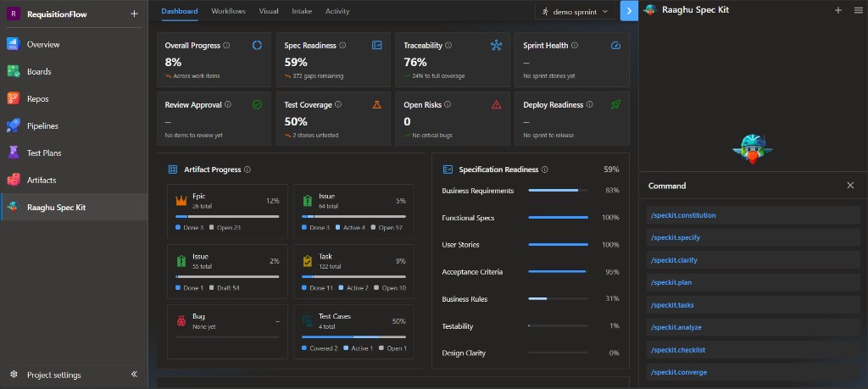Go to Pipelines rocket icon

(x=14, y=125)
